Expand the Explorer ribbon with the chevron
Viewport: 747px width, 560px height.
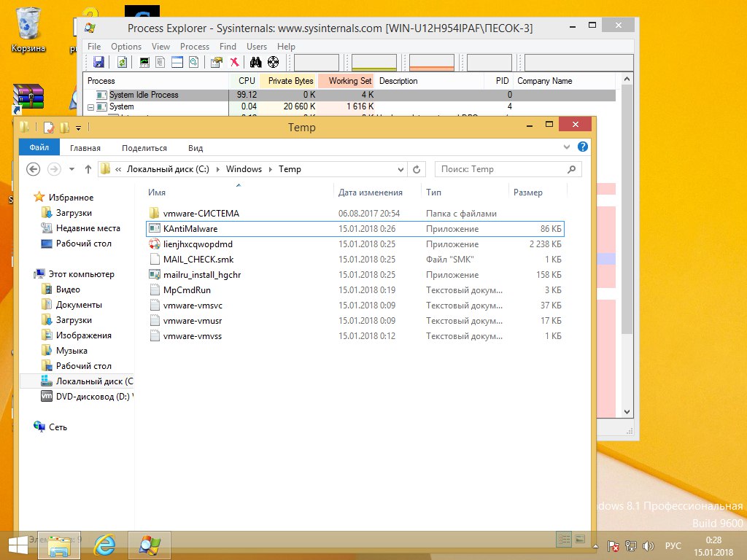pos(566,147)
